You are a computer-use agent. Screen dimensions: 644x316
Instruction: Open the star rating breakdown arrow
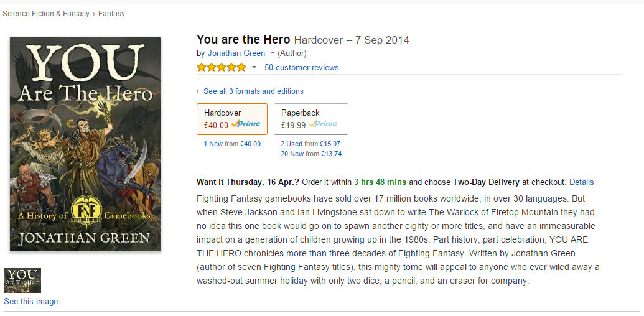(254, 67)
